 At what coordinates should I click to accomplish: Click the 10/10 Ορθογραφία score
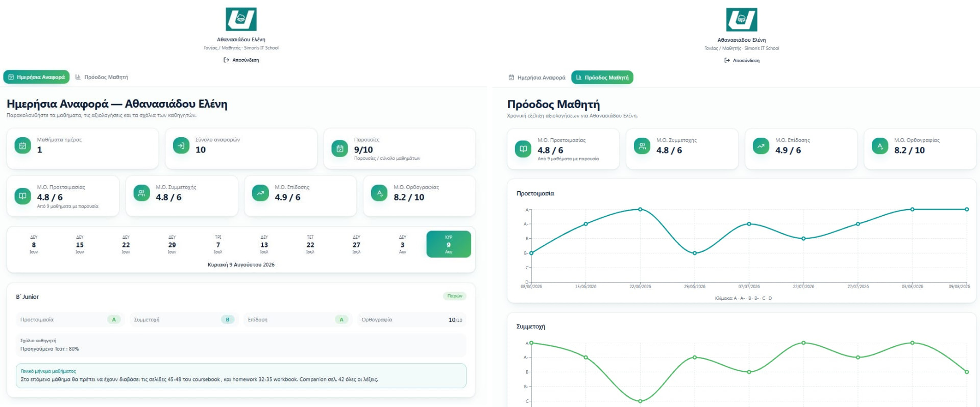point(455,320)
